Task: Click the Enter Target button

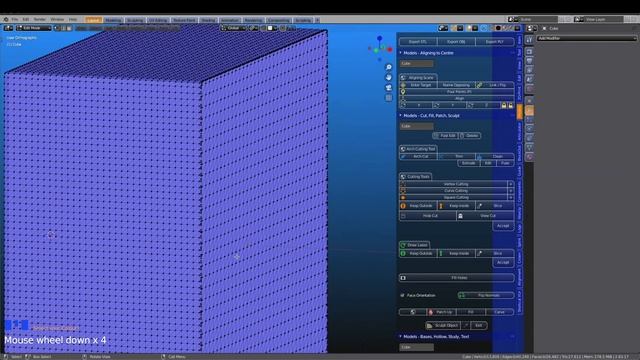Action: [418, 85]
